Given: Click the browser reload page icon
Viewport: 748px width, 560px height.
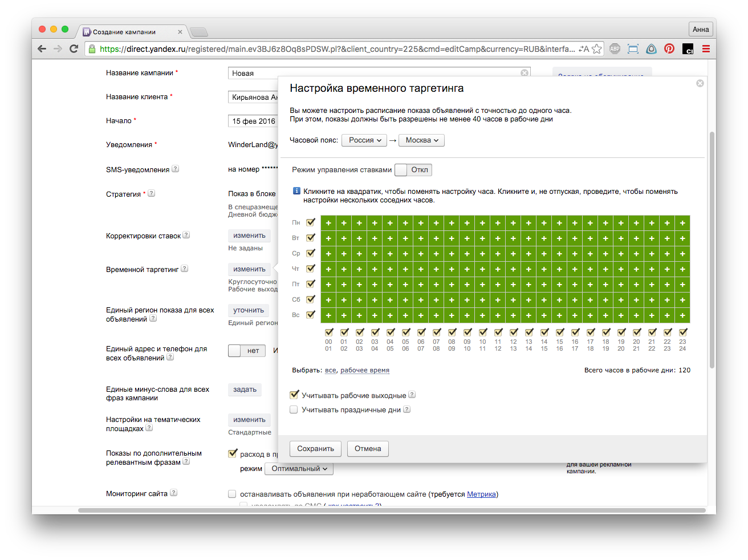Looking at the screenshot, I should (74, 49).
